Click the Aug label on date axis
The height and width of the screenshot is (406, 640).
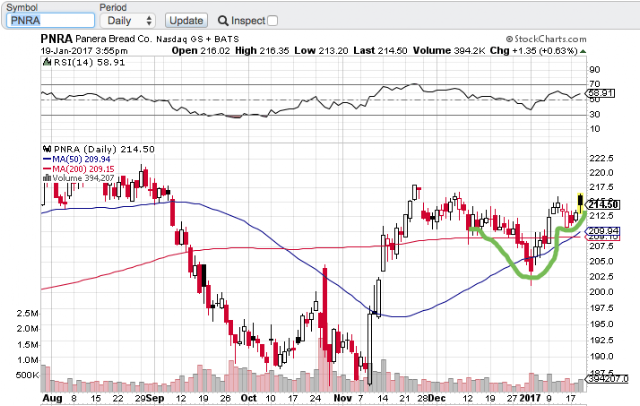52,398
